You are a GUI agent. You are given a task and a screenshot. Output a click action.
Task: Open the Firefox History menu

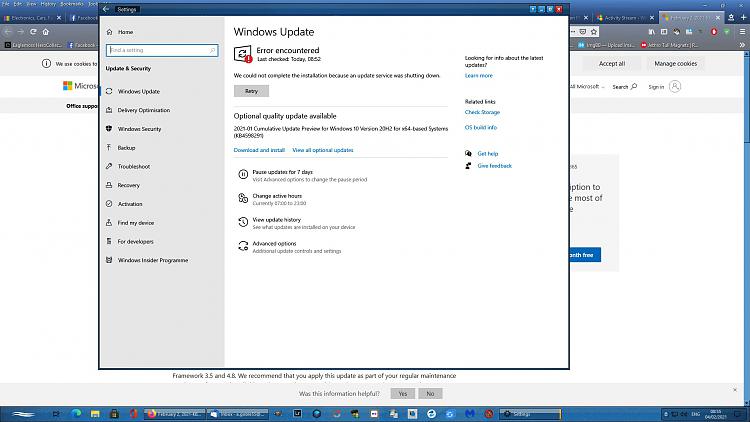[x=48, y=3]
